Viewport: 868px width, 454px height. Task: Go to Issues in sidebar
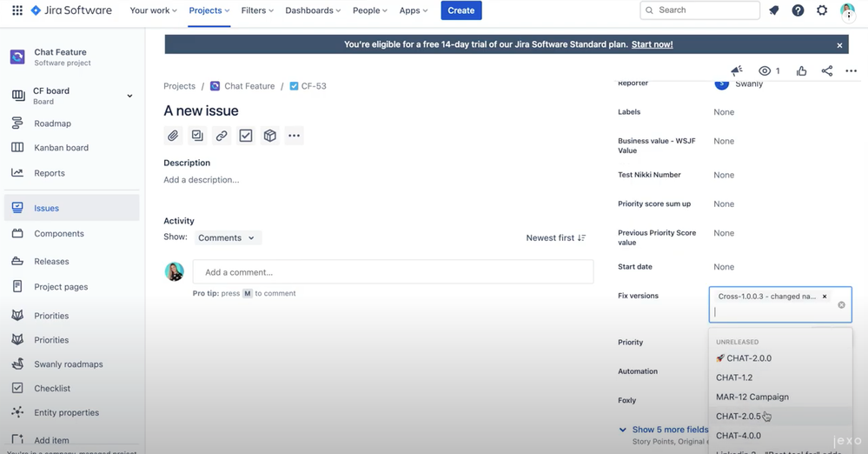[72, 208]
